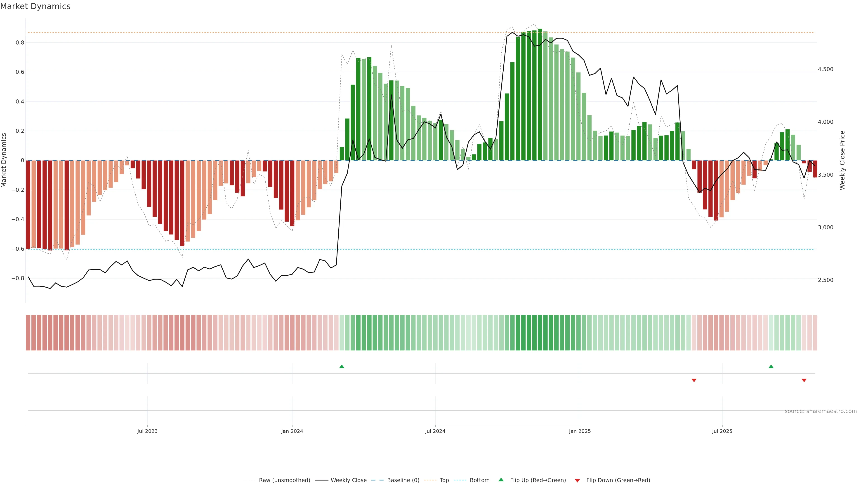
Task: Click the last red flip-down marker at far right
Action: (x=804, y=380)
